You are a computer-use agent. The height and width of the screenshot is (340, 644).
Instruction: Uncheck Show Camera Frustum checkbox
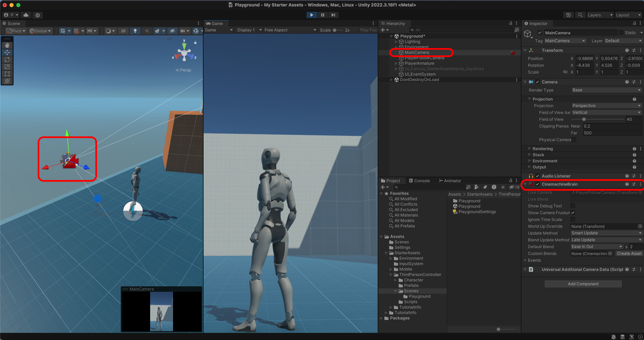click(573, 213)
